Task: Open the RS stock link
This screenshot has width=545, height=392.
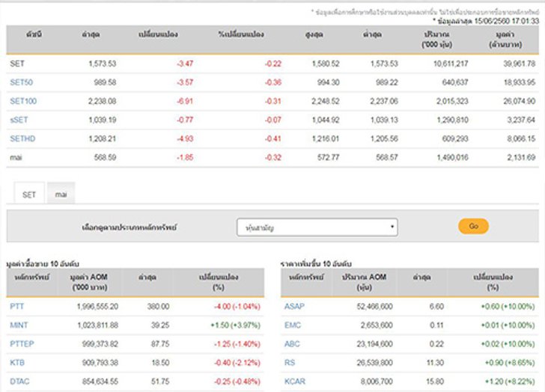Action: pyautogui.click(x=290, y=363)
